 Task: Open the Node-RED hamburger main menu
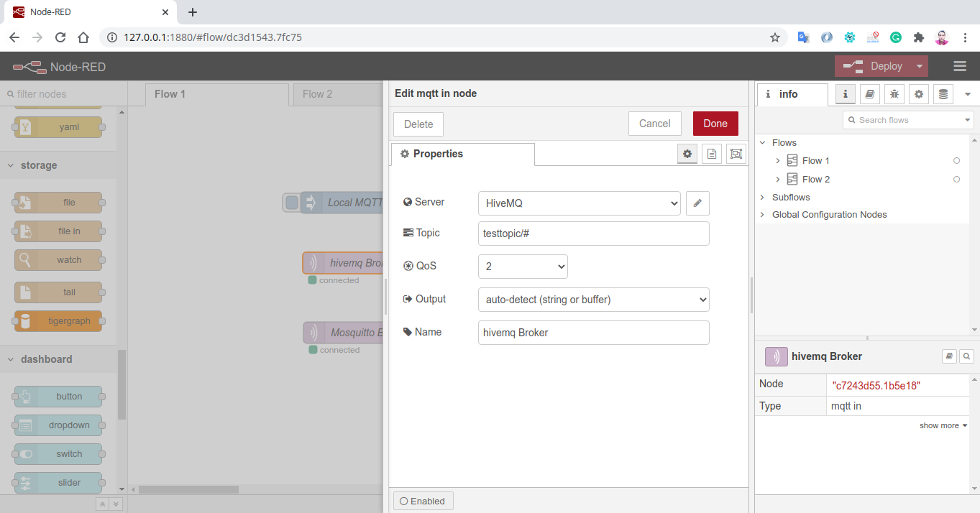pos(960,66)
